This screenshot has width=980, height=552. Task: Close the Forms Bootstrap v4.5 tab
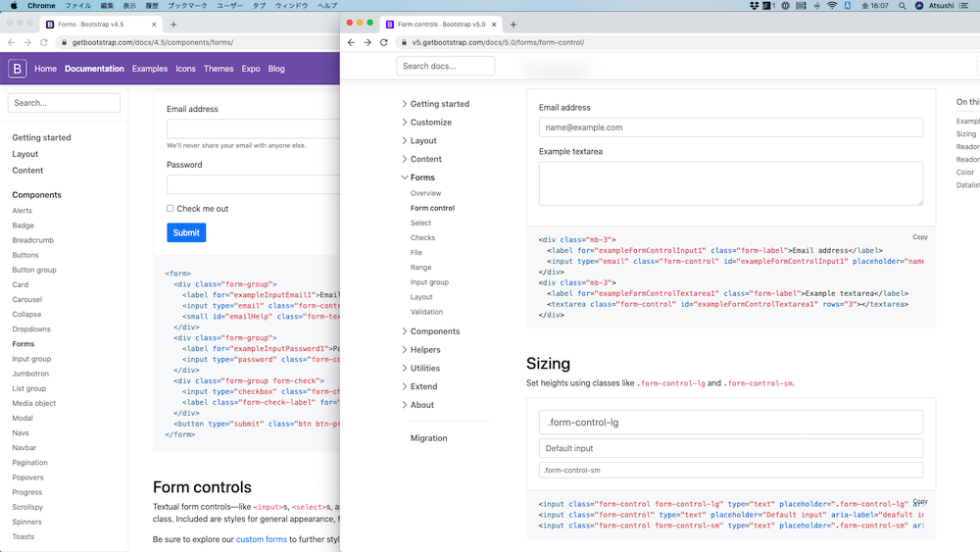pyautogui.click(x=154, y=25)
